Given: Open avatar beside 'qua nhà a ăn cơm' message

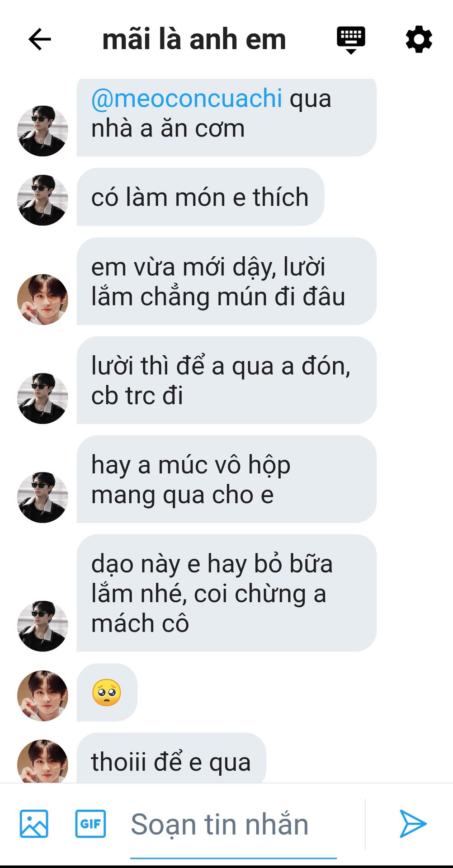Looking at the screenshot, I should click(x=42, y=131).
